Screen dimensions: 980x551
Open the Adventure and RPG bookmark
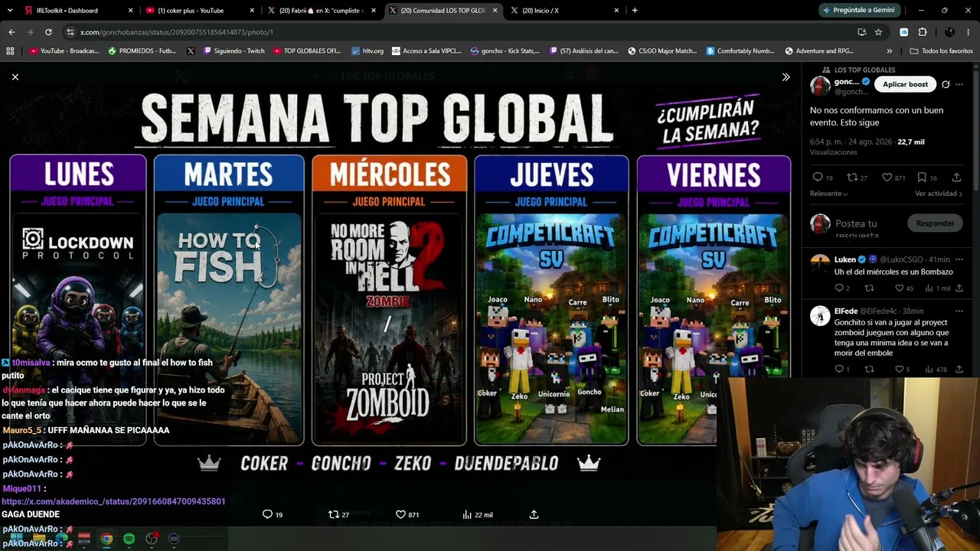tap(819, 51)
